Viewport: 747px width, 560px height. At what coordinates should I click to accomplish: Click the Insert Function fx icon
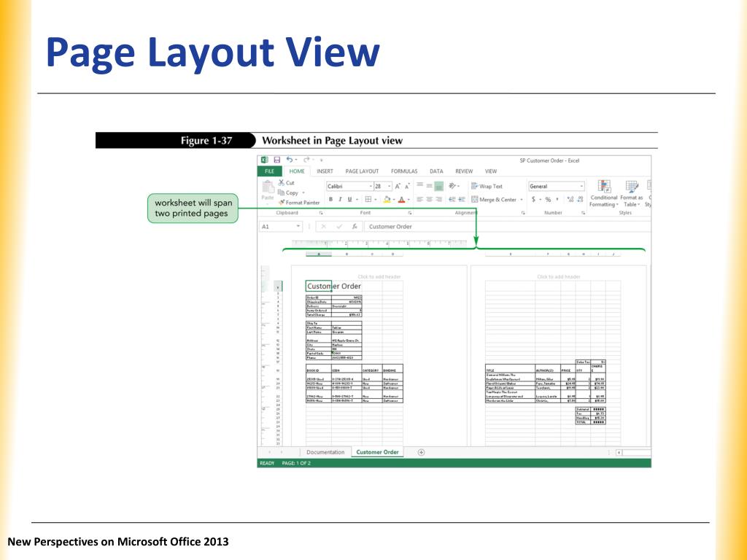pyautogui.click(x=355, y=227)
